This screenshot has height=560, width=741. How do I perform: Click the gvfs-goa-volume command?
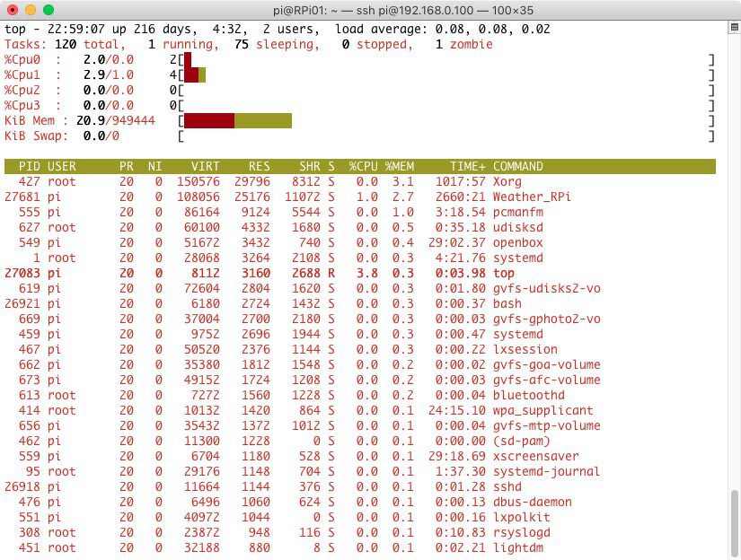(547, 365)
